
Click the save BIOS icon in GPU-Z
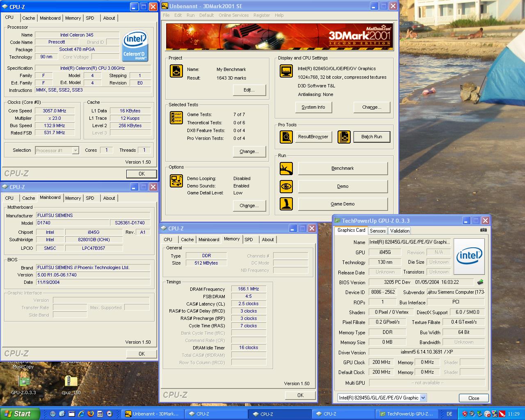tap(480, 282)
